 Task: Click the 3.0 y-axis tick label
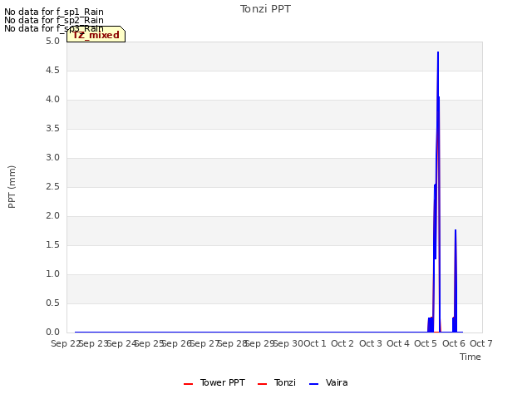pyautogui.click(x=52, y=158)
